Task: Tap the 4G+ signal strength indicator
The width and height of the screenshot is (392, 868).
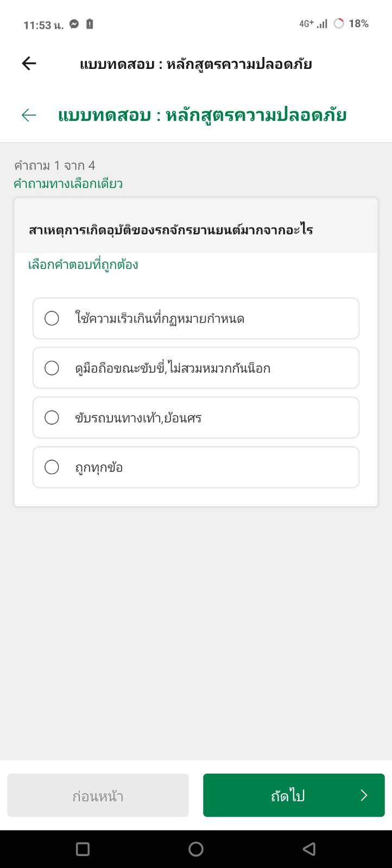Action: pyautogui.click(x=313, y=23)
